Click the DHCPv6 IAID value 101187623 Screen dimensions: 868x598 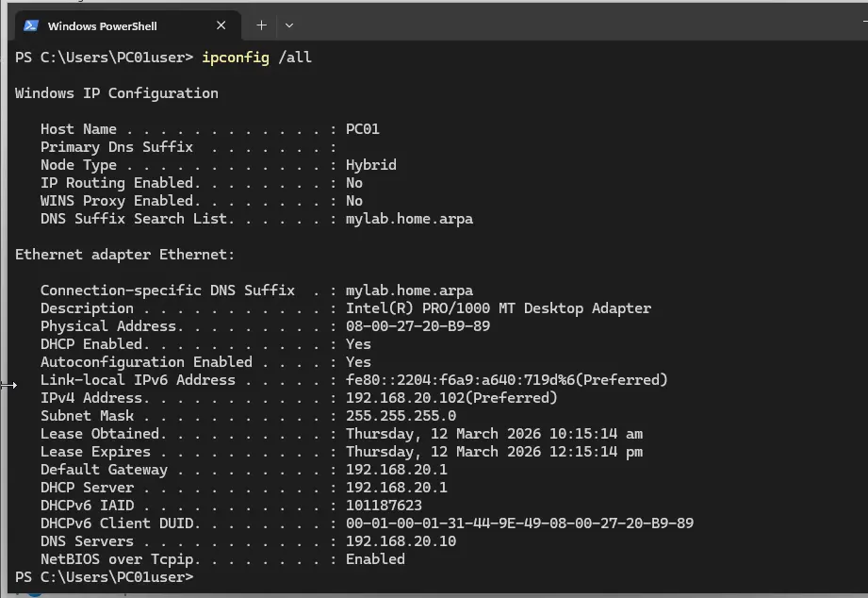(384, 506)
